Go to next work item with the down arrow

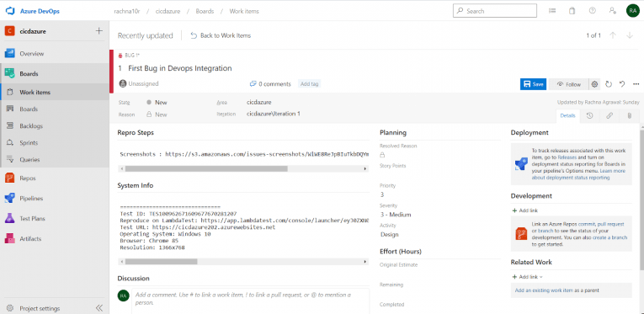tap(630, 35)
